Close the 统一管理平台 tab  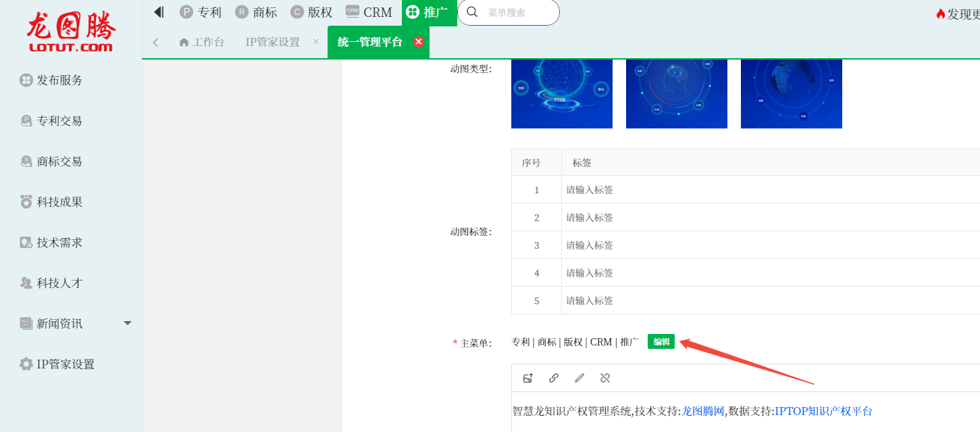click(x=418, y=42)
